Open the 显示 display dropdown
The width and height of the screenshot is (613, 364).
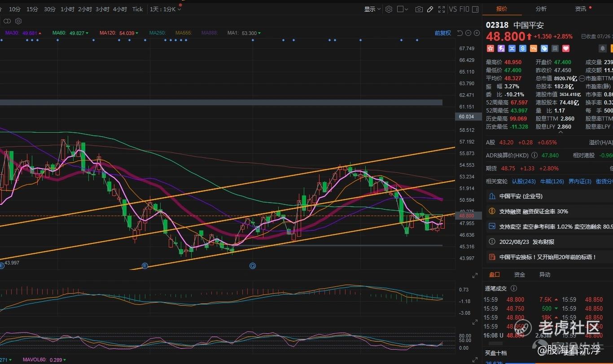click(x=372, y=9)
